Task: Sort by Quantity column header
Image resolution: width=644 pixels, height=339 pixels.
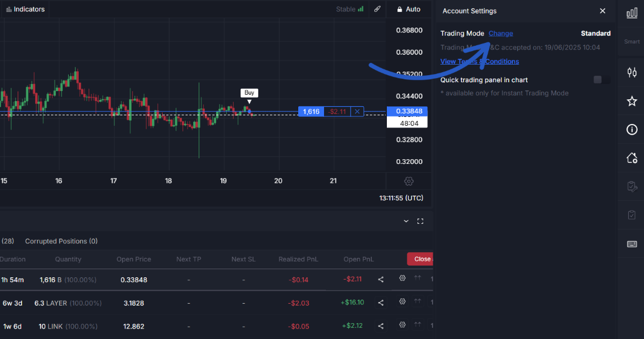Action: (x=68, y=259)
